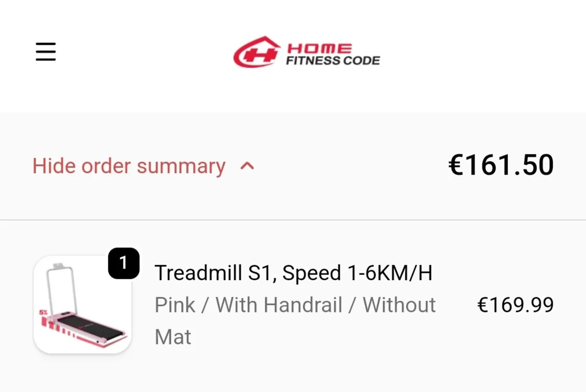Collapse the order summary using the chevron arrow

[248, 166]
